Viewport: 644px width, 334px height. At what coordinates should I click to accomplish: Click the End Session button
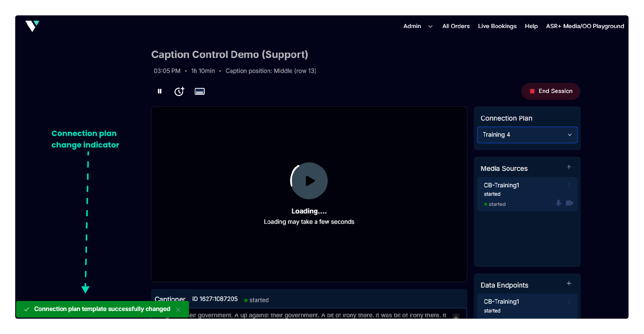(551, 91)
